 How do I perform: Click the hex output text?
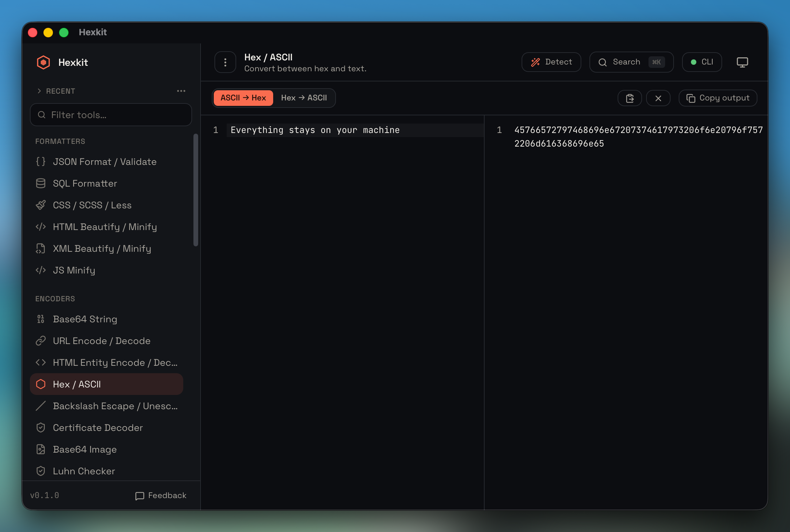coord(639,137)
